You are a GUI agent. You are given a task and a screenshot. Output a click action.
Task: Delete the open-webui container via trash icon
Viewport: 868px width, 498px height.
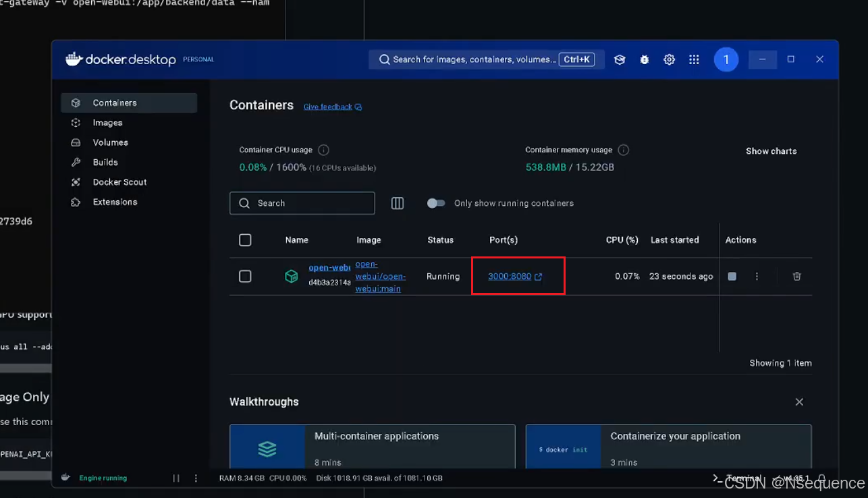(x=796, y=277)
